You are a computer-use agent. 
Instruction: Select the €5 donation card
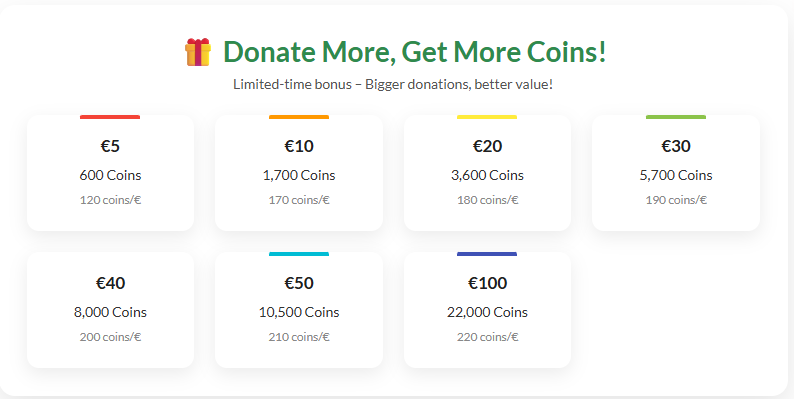coord(110,173)
